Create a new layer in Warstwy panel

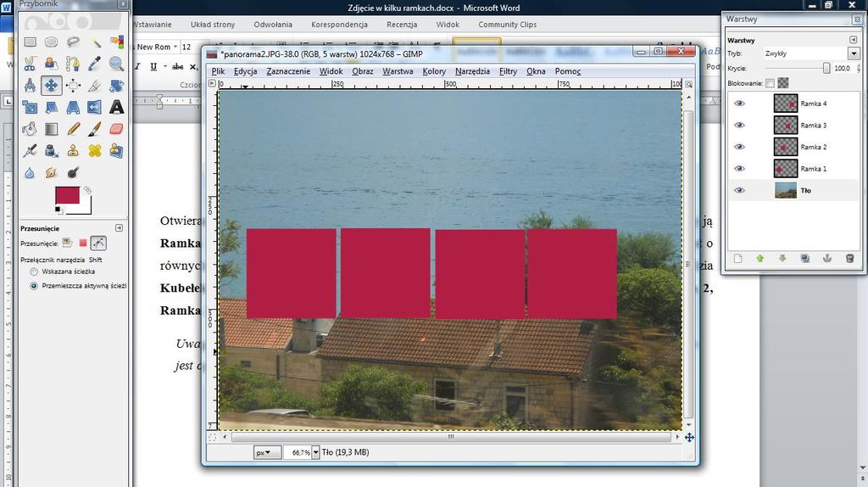(737, 259)
